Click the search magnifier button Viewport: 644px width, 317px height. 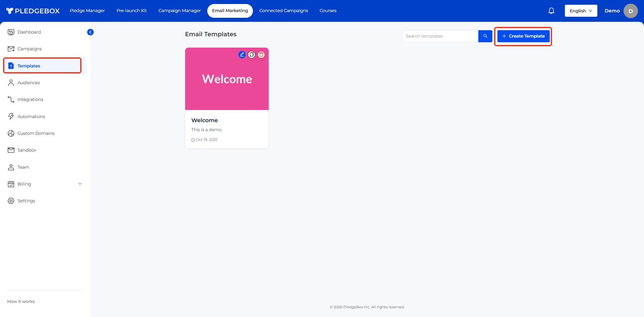pos(485,36)
